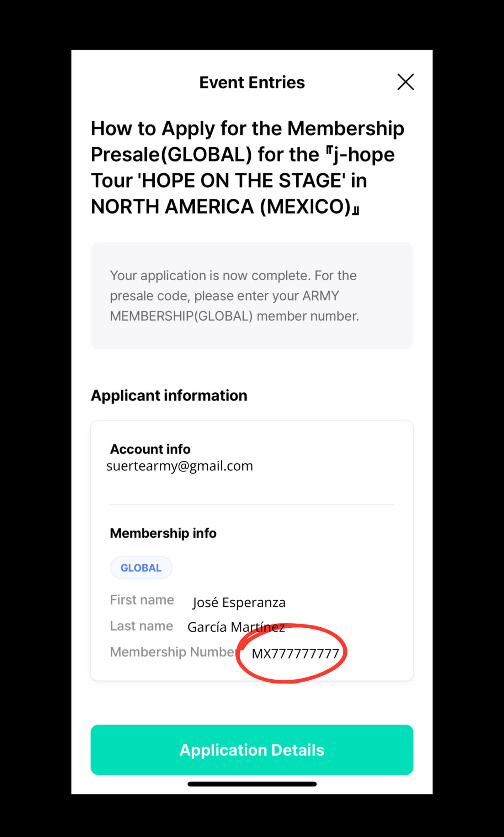Screen dimensions: 504x837
Task: Click the application complete notice box
Action: pyautogui.click(x=252, y=295)
